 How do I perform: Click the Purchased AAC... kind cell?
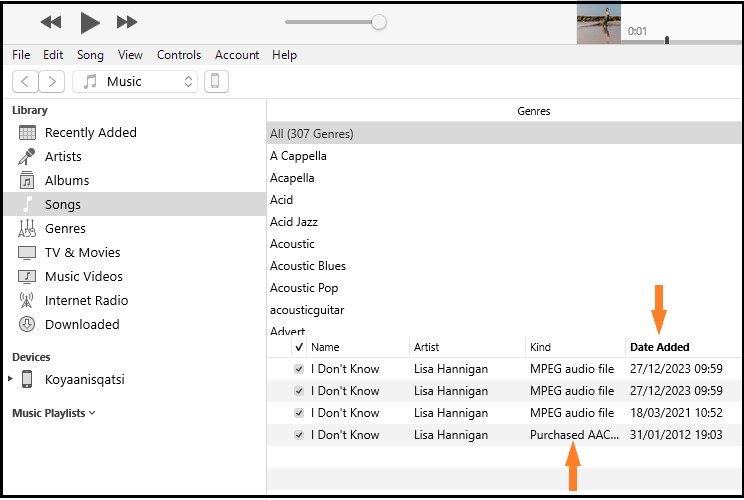[574, 435]
